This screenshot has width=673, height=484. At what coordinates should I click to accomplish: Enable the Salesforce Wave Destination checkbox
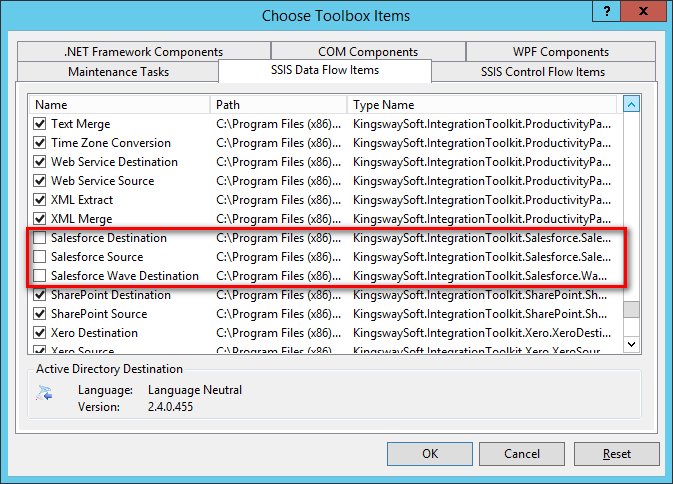[x=39, y=275]
